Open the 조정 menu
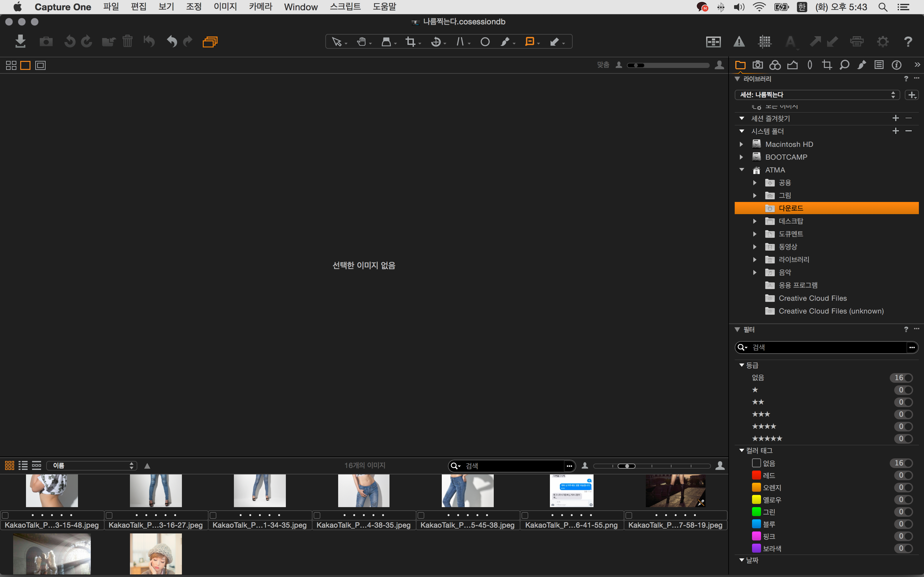Screen dimensions: 924x577 click(193, 7)
